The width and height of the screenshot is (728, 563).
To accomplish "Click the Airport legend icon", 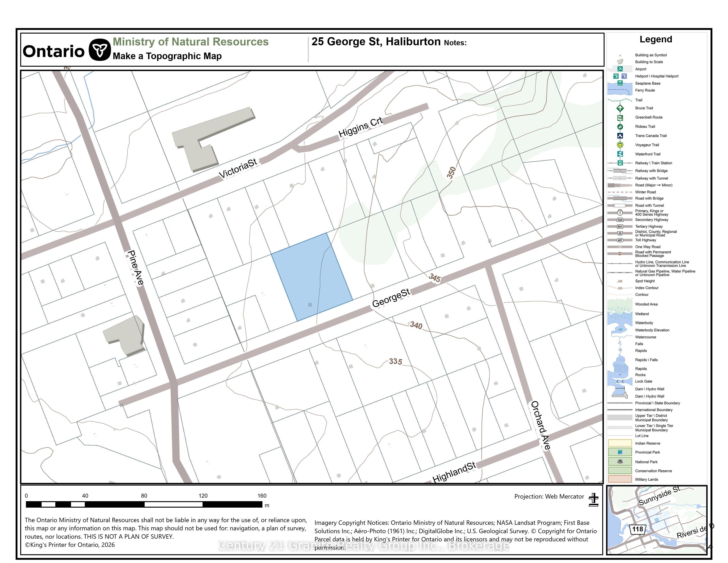I will pos(620,69).
